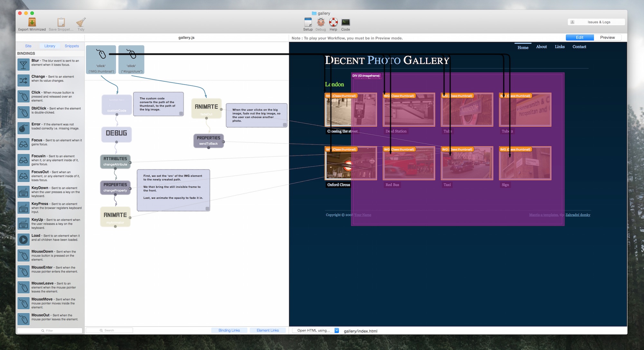
Task: Click the 'Your Name' footer link
Action: tap(363, 215)
